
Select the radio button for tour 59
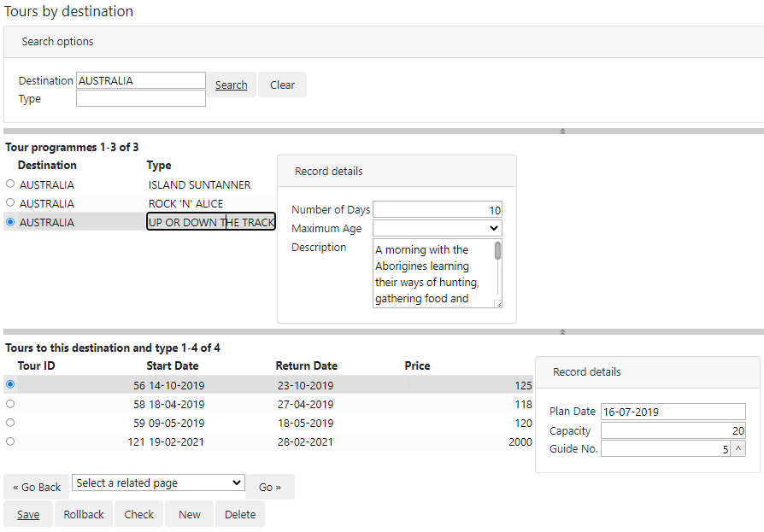pyautogui.click(x=10, y=423)
